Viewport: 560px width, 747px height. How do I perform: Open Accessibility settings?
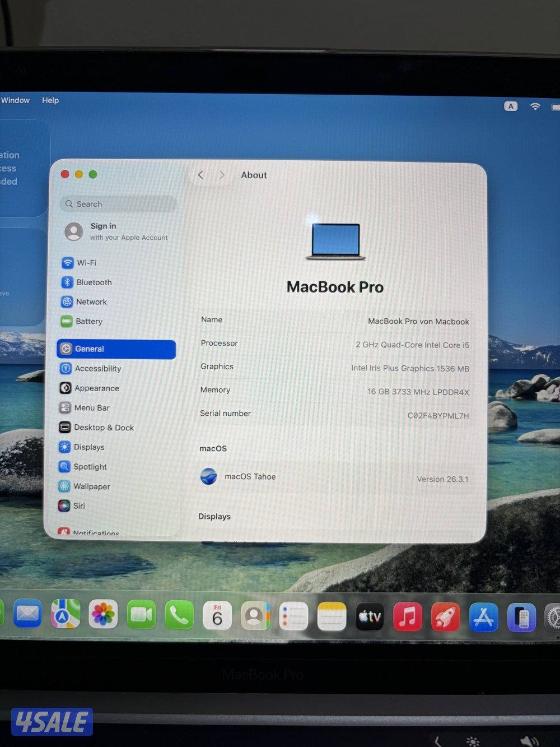pos(97,369)
